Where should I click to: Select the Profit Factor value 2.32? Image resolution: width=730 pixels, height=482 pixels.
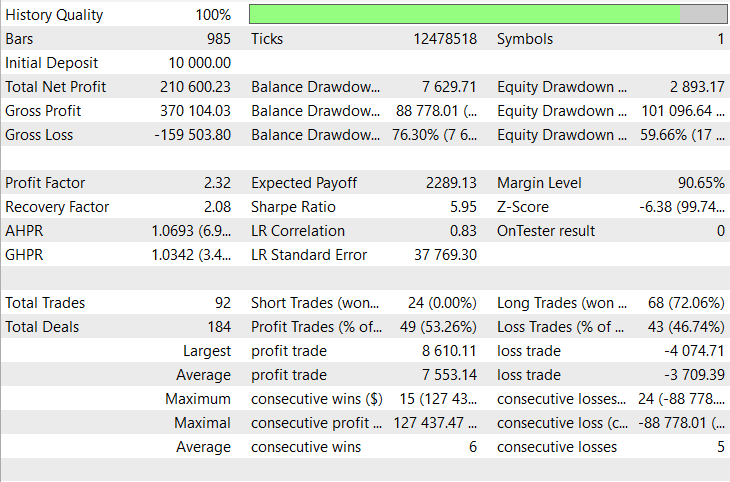coord(217,183)
